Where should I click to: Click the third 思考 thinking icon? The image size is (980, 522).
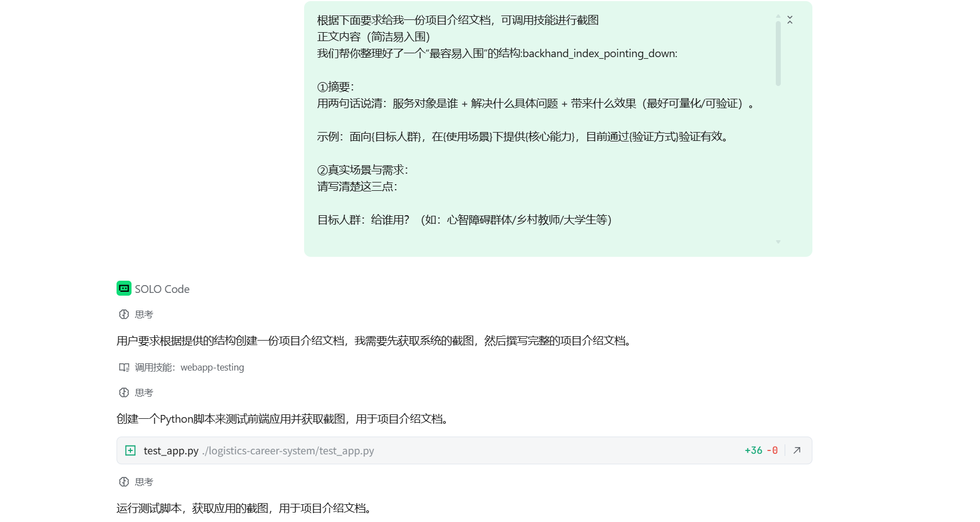pyautogui.click(x=124, y=482)
